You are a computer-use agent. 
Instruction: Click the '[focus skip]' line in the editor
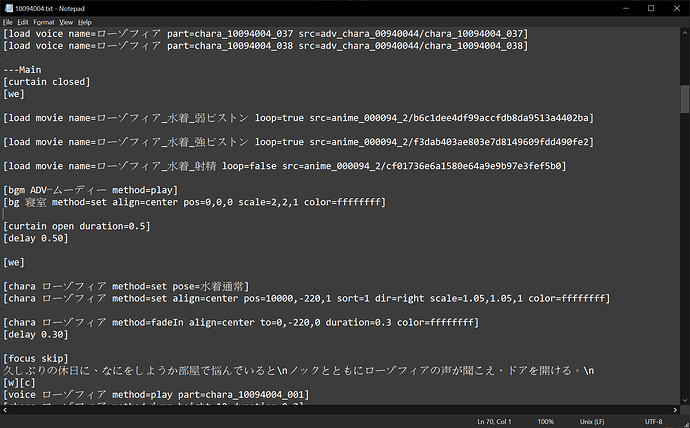point(37,357)
